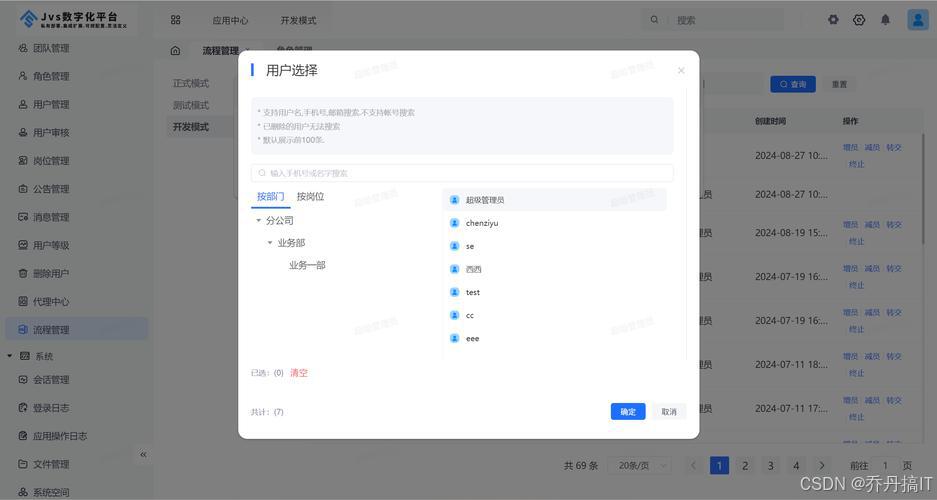Click the 登录日志 sidebar icon
The width and height of the screenshot is (937, 500).
23,407
